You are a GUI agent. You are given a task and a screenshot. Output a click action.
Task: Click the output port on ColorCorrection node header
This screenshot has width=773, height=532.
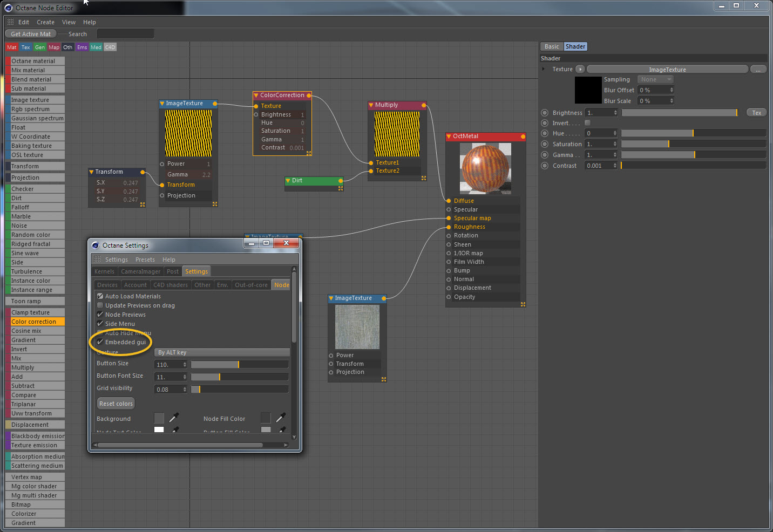309,96
